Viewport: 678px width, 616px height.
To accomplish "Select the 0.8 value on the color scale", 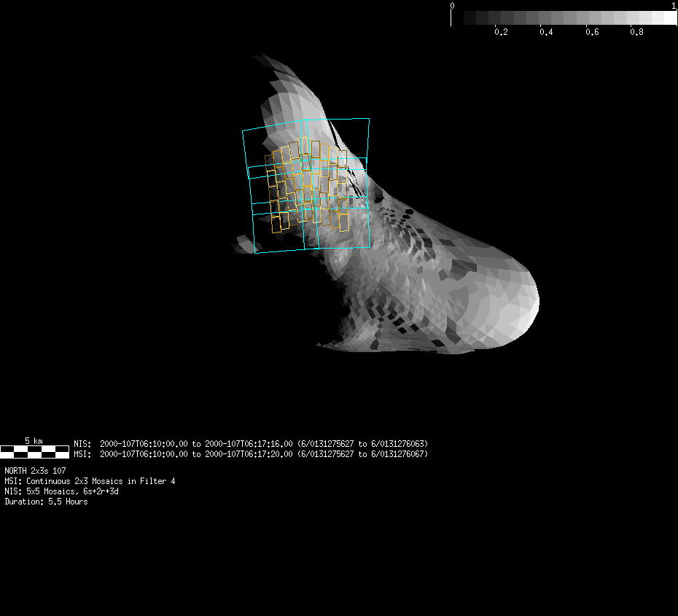I will point(636,33).
